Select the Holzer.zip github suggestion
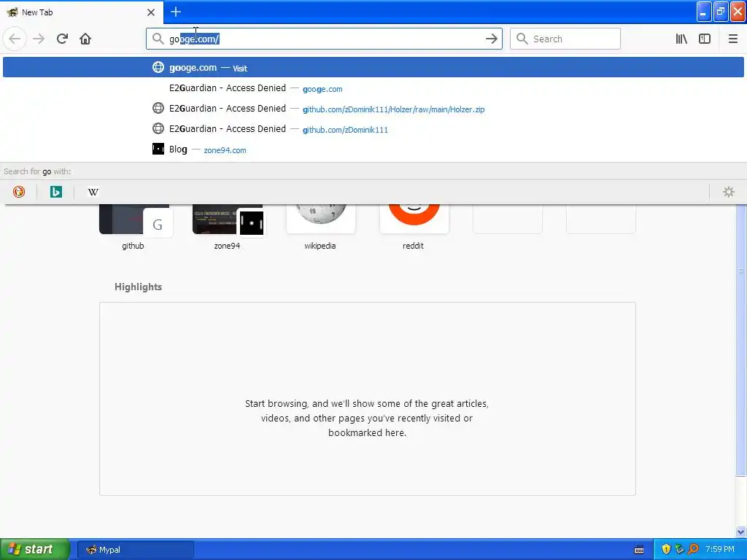Image resolution: width=747 pixels, height=560 pixels. tap(373, 109)
